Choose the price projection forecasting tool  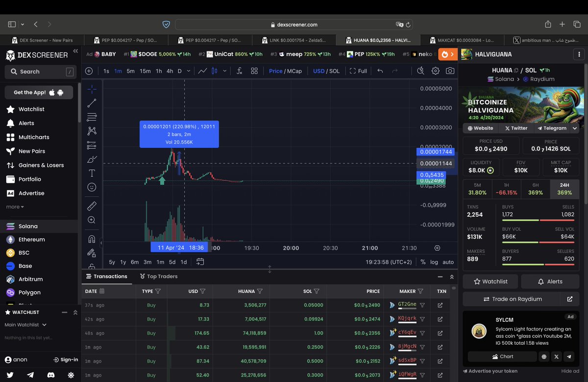point(92,145)
